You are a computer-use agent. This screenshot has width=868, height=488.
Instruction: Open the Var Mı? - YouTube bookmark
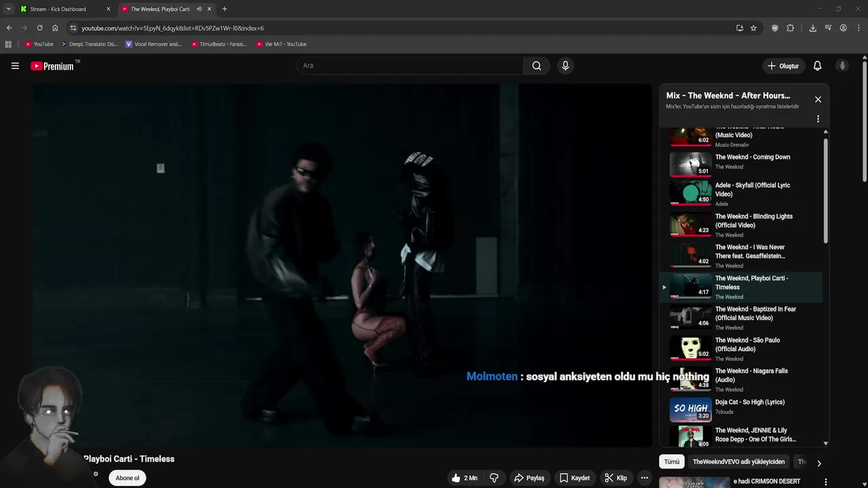coord(281,44)
